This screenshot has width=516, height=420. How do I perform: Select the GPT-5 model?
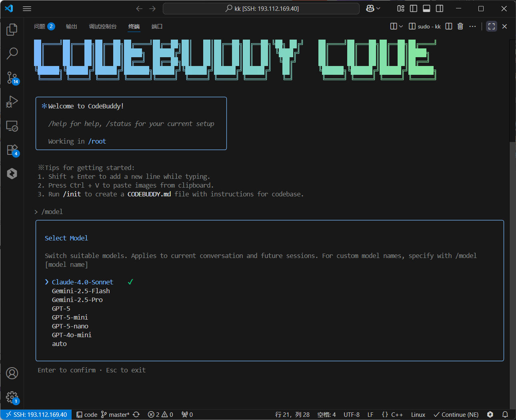[x=61, y=308]
